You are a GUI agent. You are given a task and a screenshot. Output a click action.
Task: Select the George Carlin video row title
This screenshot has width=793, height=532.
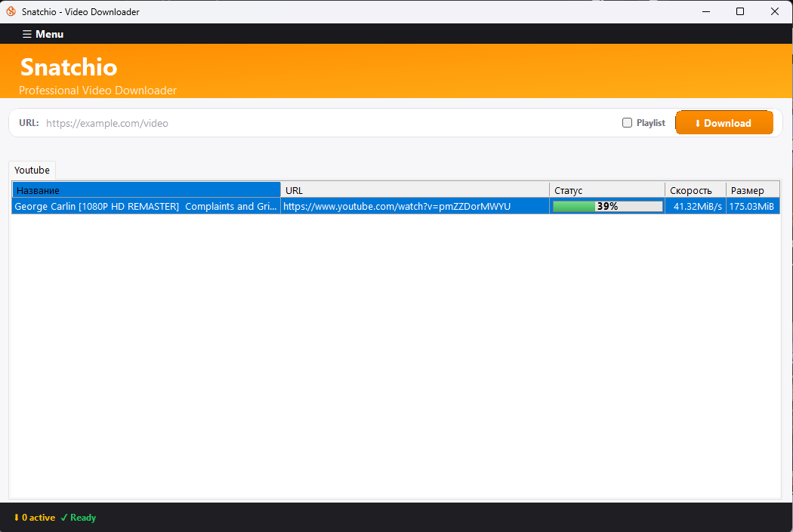tap(146, 206)
